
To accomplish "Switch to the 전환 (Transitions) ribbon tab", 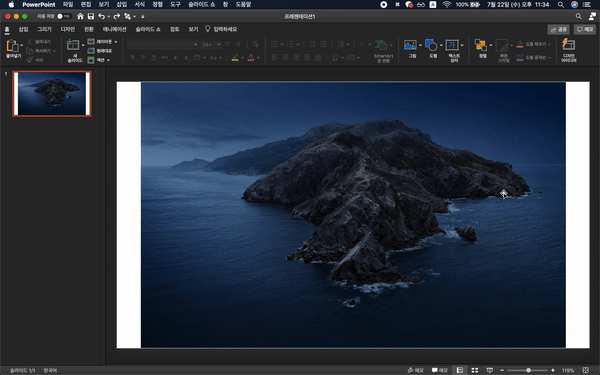I will 89,29.
